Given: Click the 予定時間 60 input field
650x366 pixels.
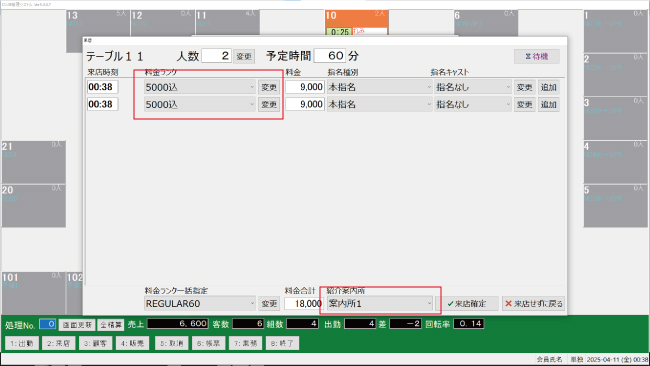Looking at the screenshot, I should pyautogui.click(x=330, y=56).
